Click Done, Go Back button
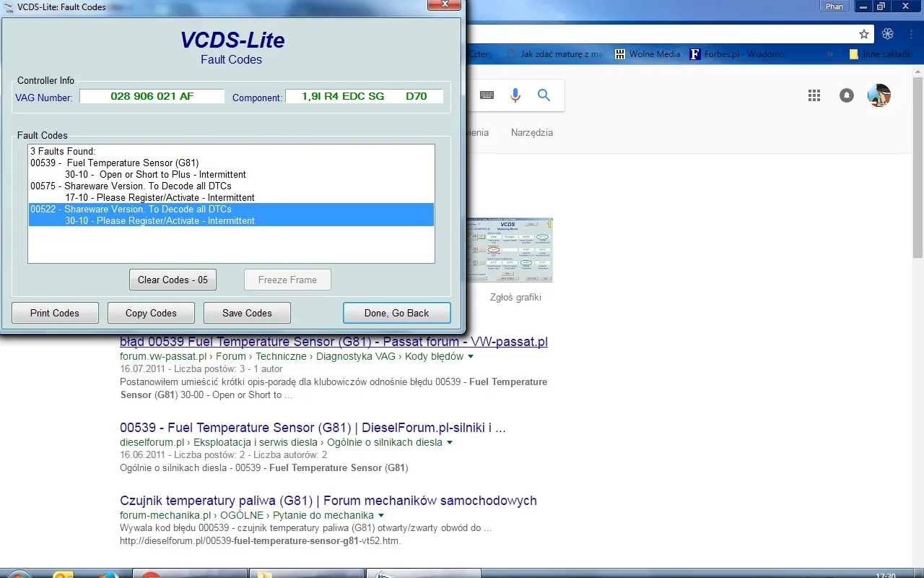Viewport: 924px width, 578px height. [396, 313]
